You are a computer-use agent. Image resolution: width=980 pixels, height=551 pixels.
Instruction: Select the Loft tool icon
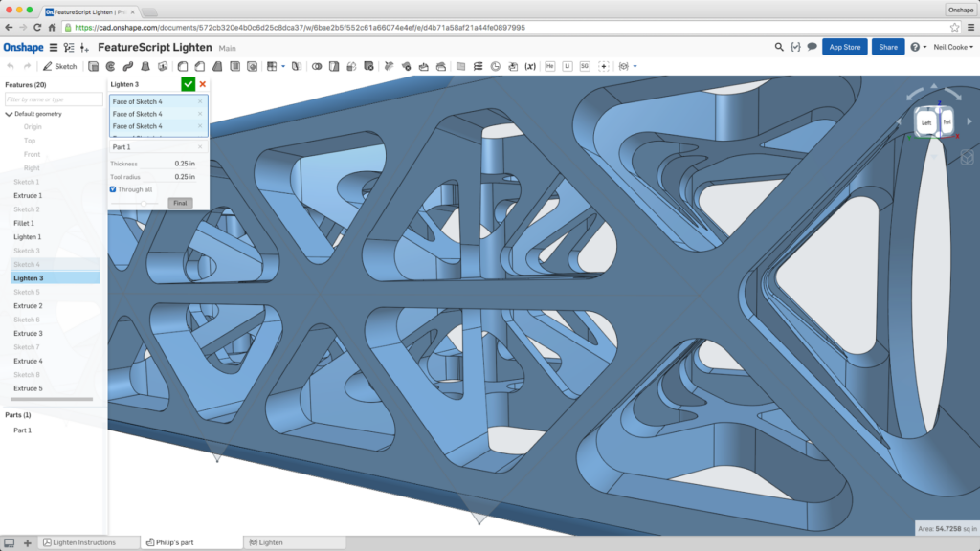(x=145, y=66)
